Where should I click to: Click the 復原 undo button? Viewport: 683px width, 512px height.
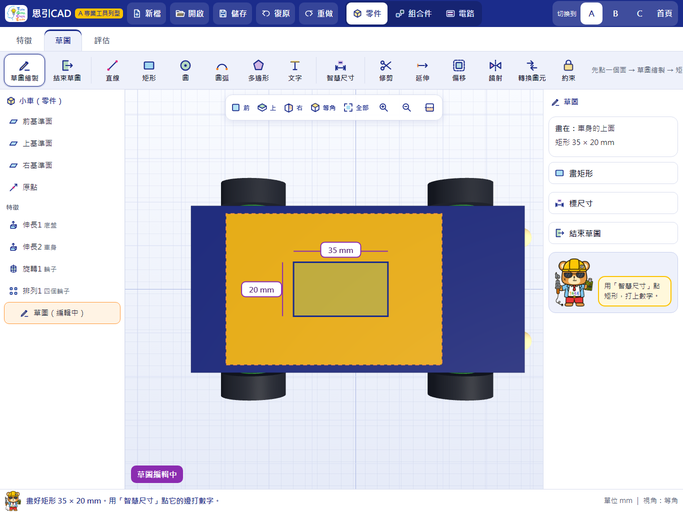276,14
